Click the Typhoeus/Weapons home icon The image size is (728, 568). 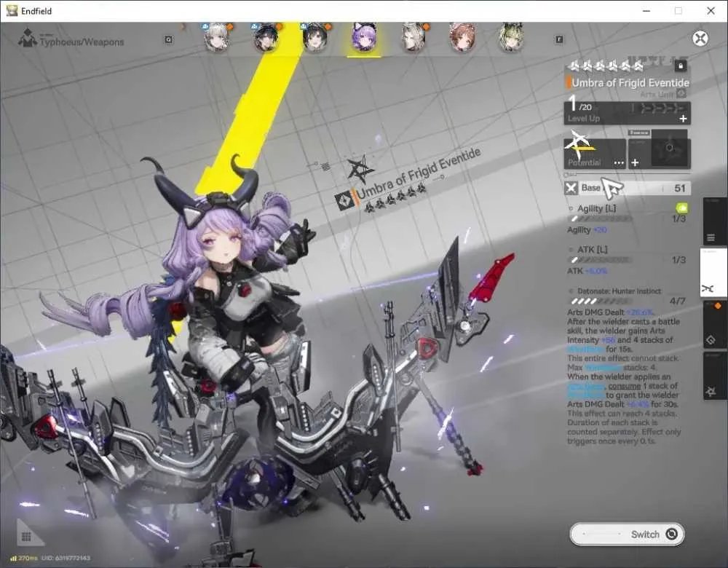pyautogui.click(x=28, y=38)
